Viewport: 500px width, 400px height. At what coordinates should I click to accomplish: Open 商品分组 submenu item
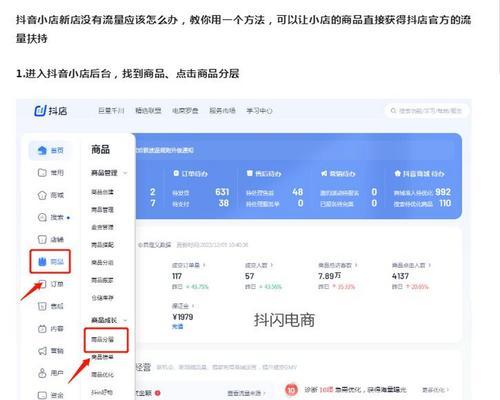102,262
